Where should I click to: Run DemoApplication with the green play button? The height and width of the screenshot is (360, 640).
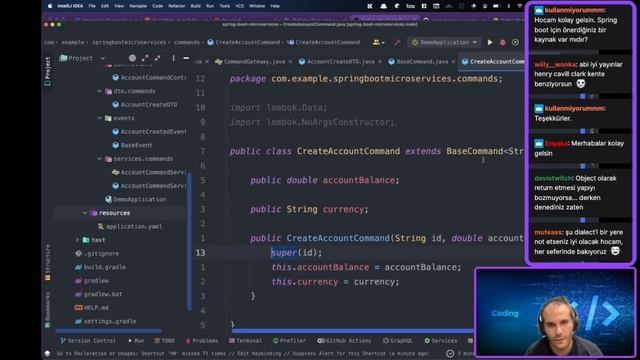click(x=490, y=42)
